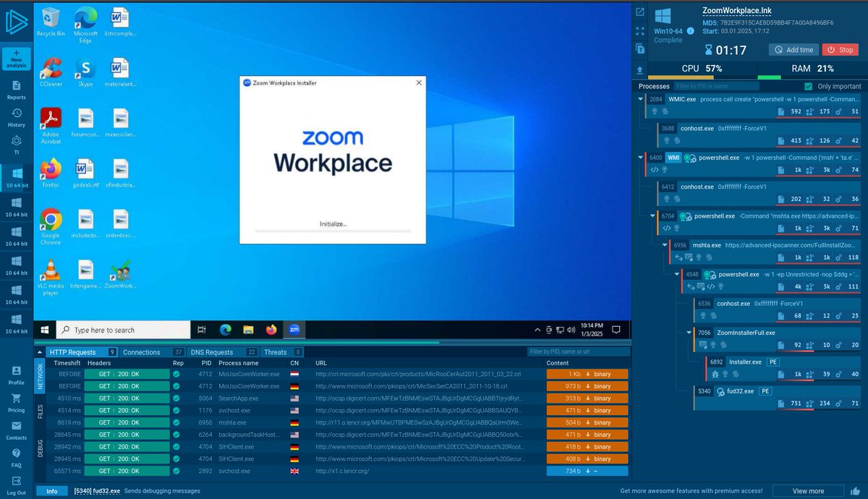The height and width of the screenshot is (499, 868).
Task: Click the x1.c.lencr.org URL
Action: pos(343,471)
